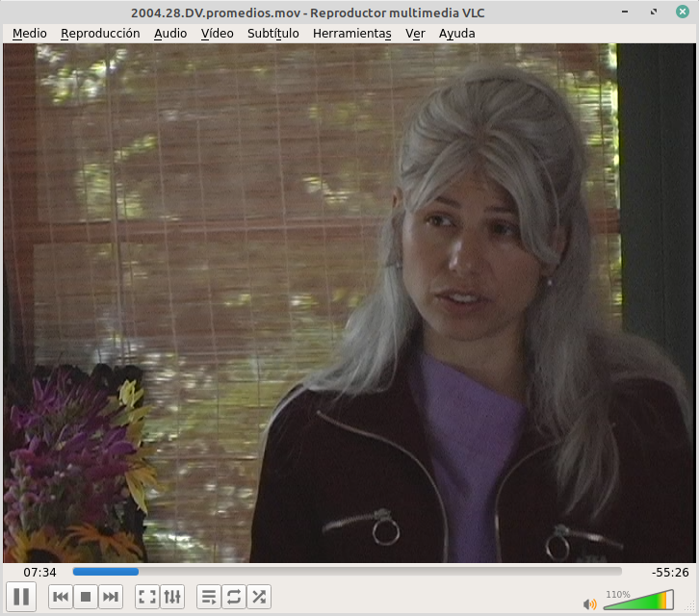Toggle the playlist view
Image resolution: width=699 pixels, height=616 pixels.
pyautogui.click(x=208, y=597)
